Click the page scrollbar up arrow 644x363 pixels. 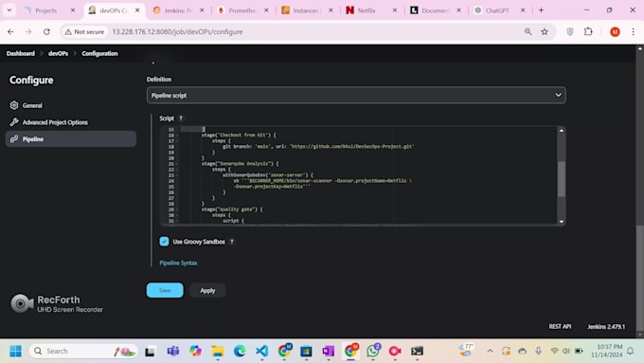(x=640, y=48)
